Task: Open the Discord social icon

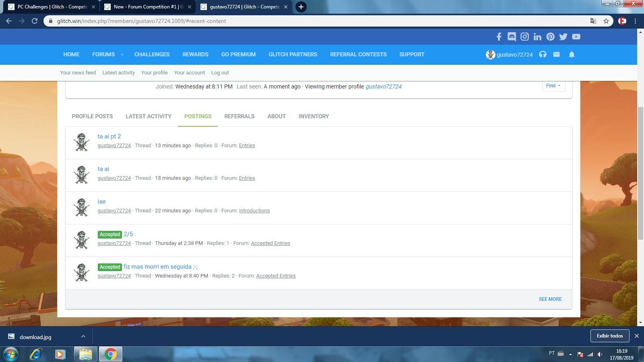Action: click(x=512, y=37)
